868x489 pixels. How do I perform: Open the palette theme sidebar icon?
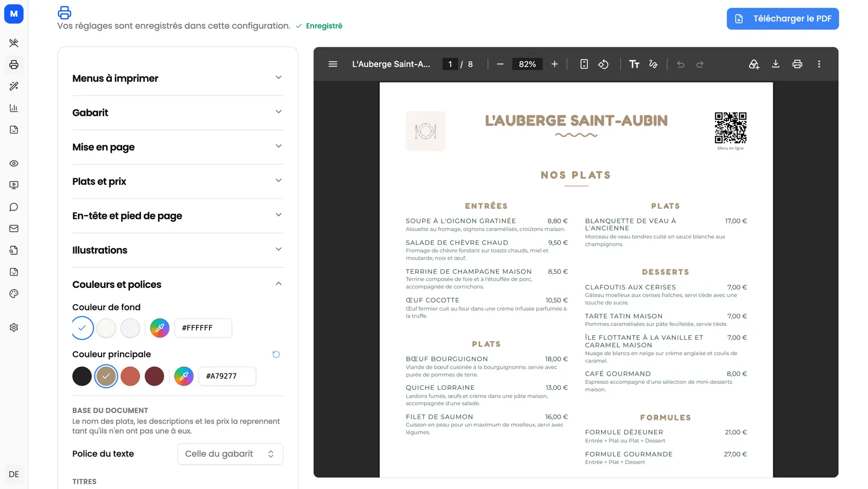point(14,294)
